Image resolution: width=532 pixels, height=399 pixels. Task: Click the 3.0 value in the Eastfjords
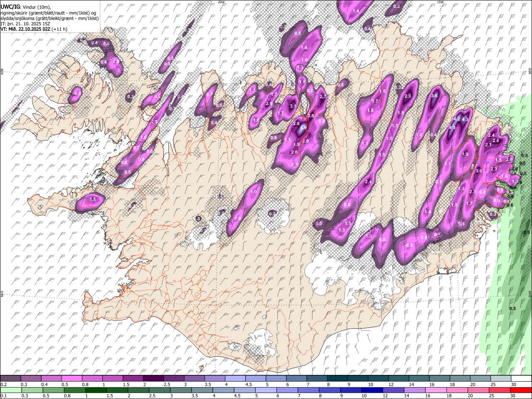pos(478,171)
